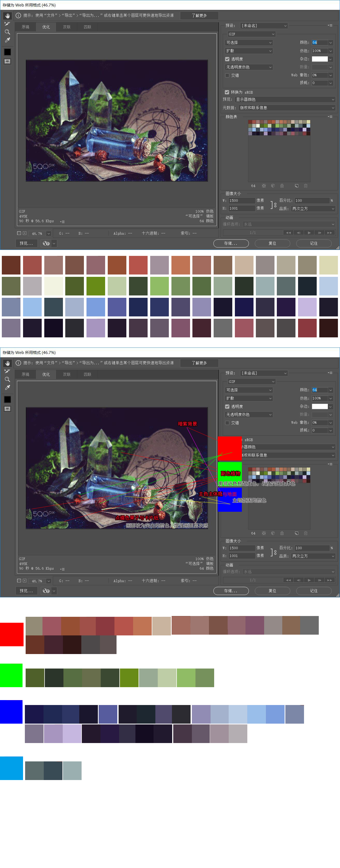This screenshot has height=868, width=340.
Task: Switch to the 四联 tab in top dialog
Action: (87, 27)
